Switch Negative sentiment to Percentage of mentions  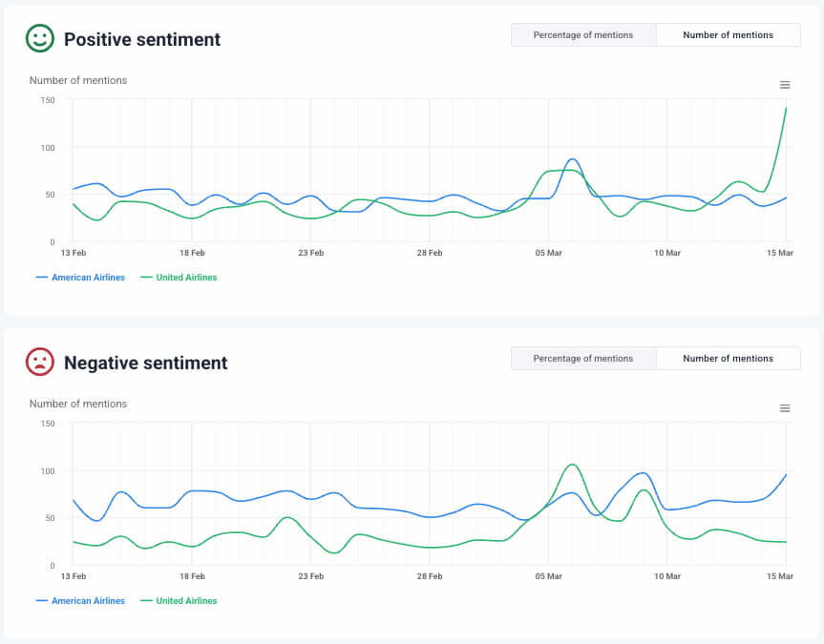tap(582, 358)
